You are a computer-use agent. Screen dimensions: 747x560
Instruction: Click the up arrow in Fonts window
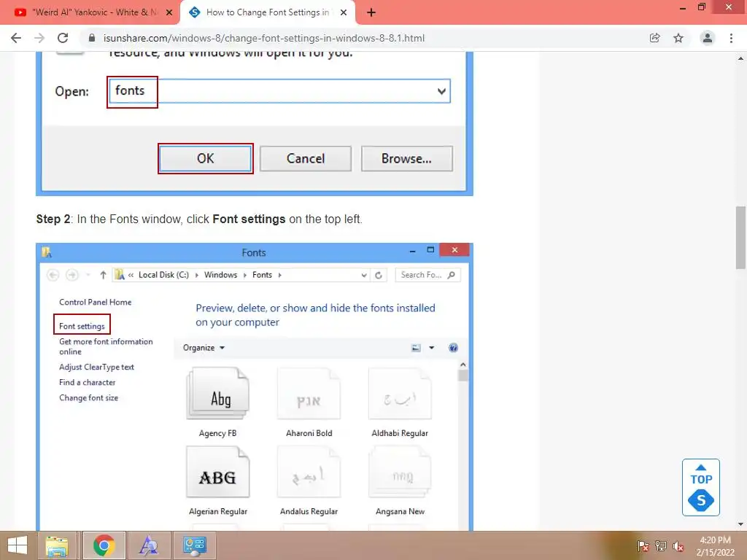click(103, 275)
